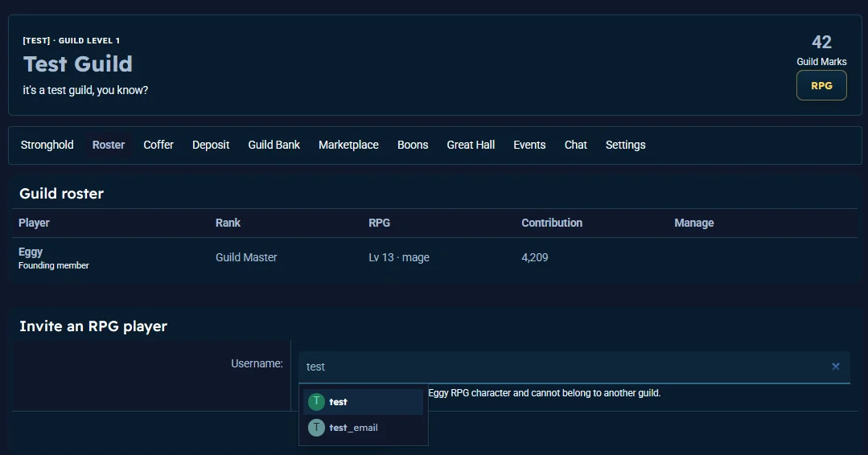Viewport: 868px width, 455px height.
Task: Open the Coffer tab
Action: coord(158,145)
